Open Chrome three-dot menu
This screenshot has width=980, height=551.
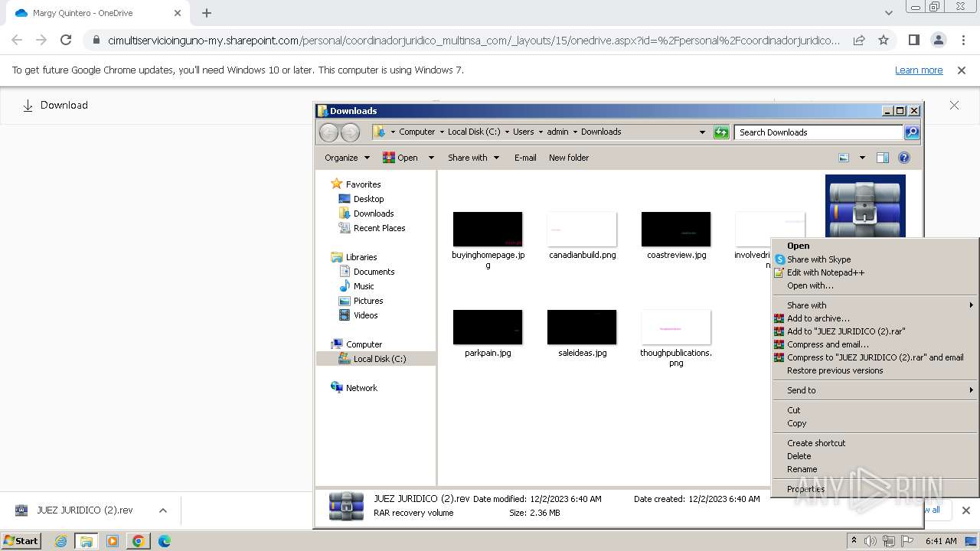963,40
